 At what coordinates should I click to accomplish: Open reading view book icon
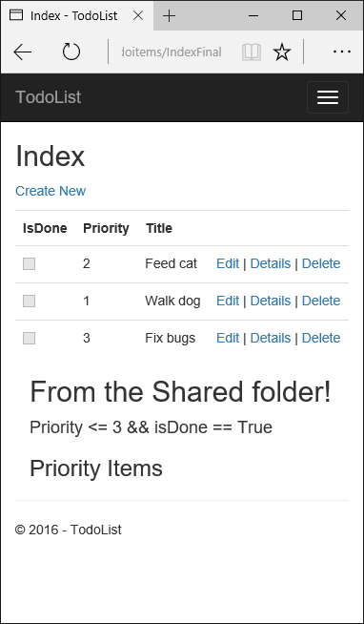pyautogui.click(x=252, y=52)
